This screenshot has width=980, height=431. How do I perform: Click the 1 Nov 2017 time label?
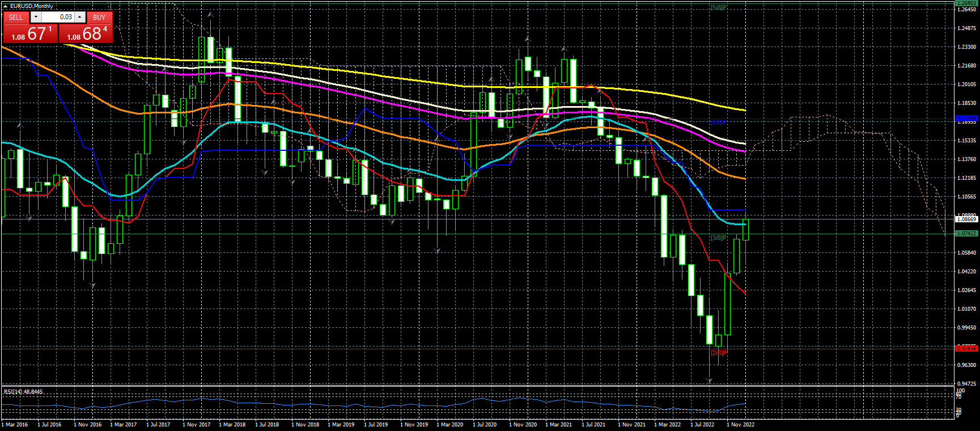click(x=196, y=425)
